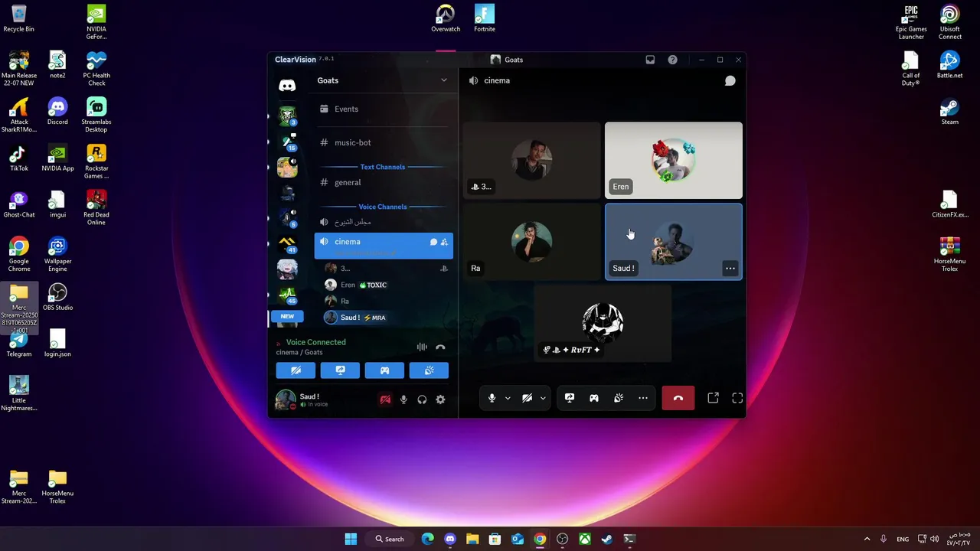Image resolution: width=980 pixels, height=551 pixels.
Task: Pop out the call window
Action: (713, 398)
